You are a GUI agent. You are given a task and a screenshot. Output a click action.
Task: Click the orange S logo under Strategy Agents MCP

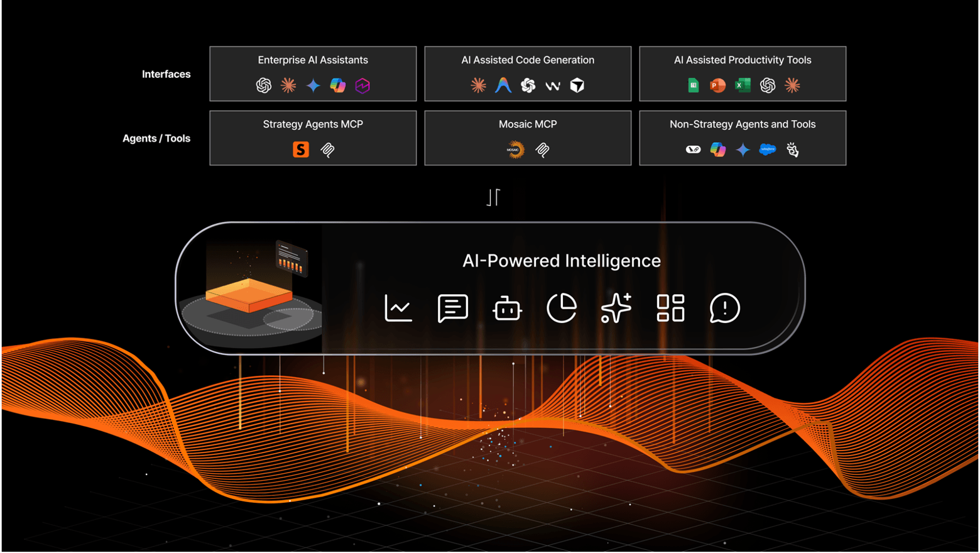tap(301, 150)
